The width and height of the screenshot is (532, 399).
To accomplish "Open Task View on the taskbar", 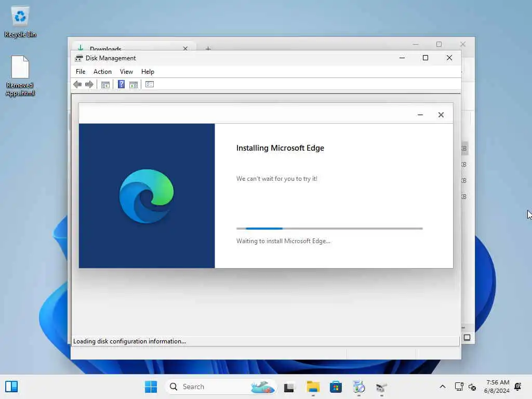I will coord(289,387).
